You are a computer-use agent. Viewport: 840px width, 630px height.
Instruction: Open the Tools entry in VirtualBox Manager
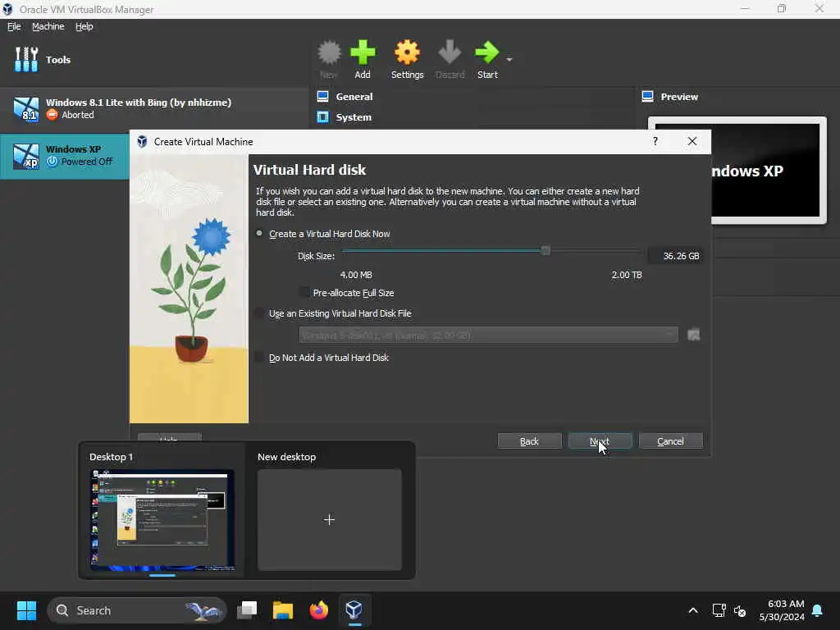(x=43, y=59)
